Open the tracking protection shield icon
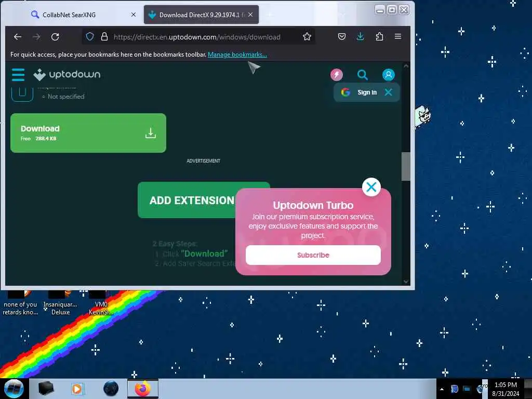Viewport: 532px width, 399px height. coord(89,36)
